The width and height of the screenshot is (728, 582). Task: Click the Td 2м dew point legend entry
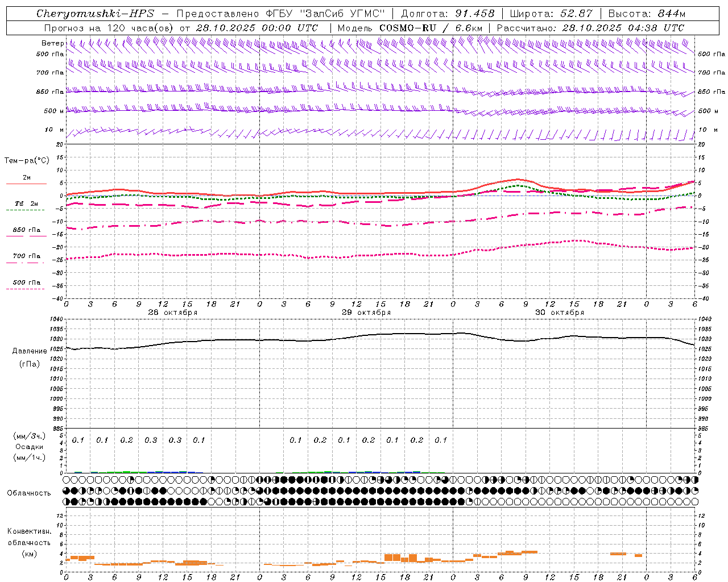click(27, 203)
